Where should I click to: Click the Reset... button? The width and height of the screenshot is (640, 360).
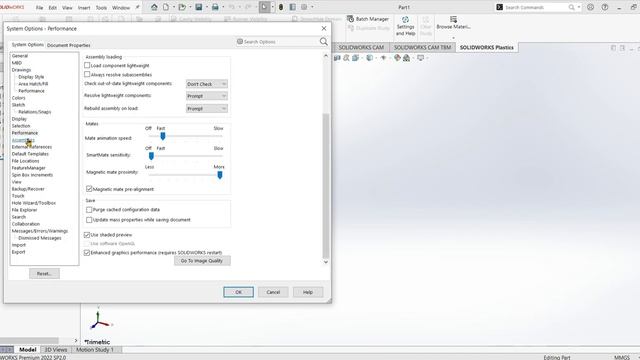[44, 273]
